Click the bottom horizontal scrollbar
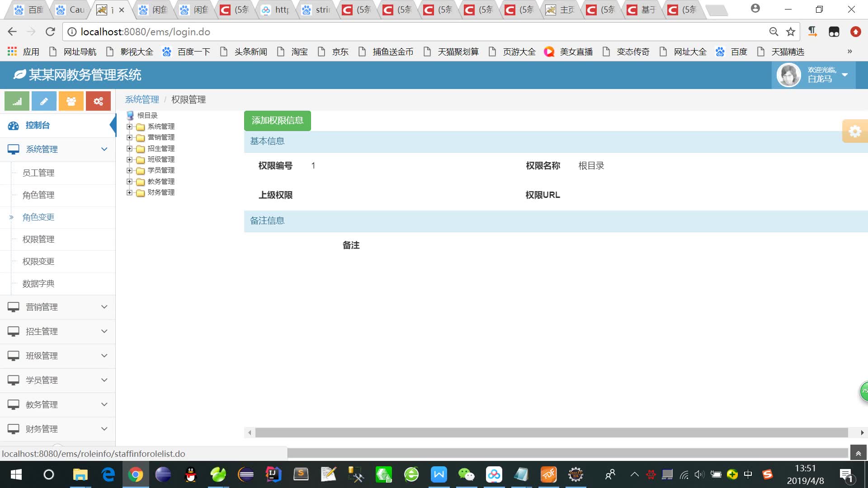The width and height of the screenshot is (868, 488). (542, 432)
